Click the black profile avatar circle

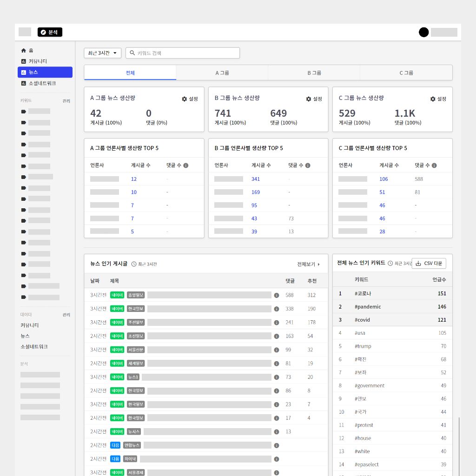point(423,32)
